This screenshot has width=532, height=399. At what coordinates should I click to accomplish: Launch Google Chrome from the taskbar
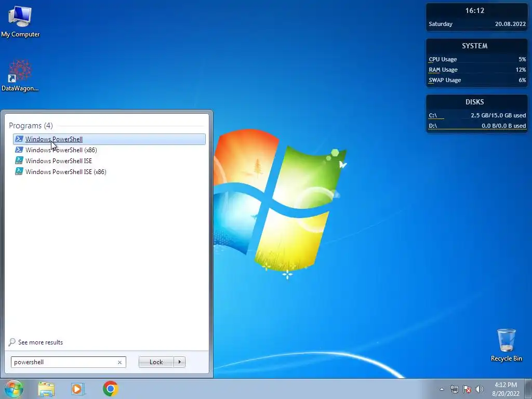(110, 389)
